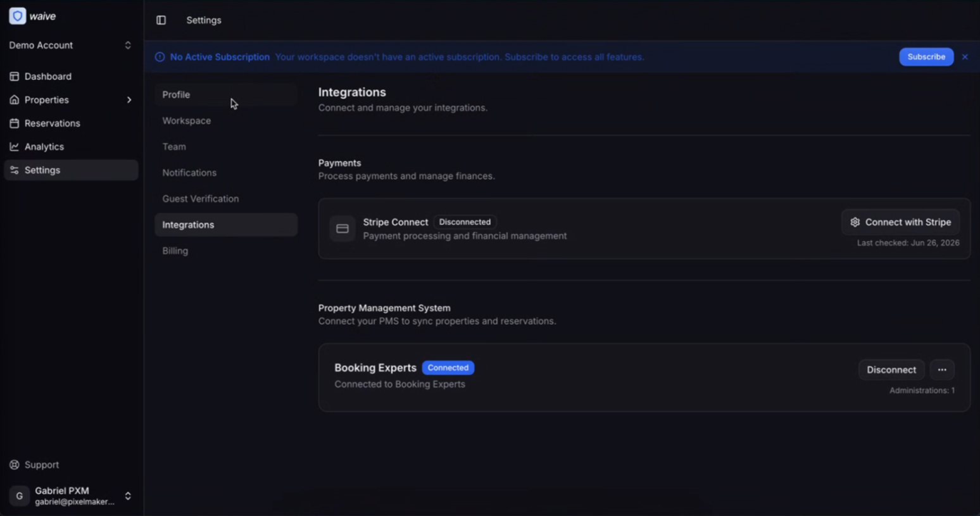
Task: Click the Settings sliders icon
Action: [x=14, y=170]
